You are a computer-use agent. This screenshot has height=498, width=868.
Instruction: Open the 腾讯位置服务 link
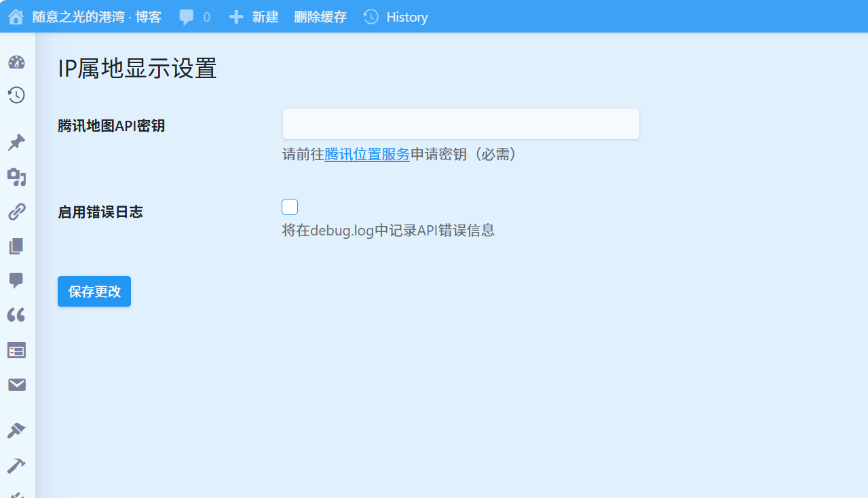[366, 155]
